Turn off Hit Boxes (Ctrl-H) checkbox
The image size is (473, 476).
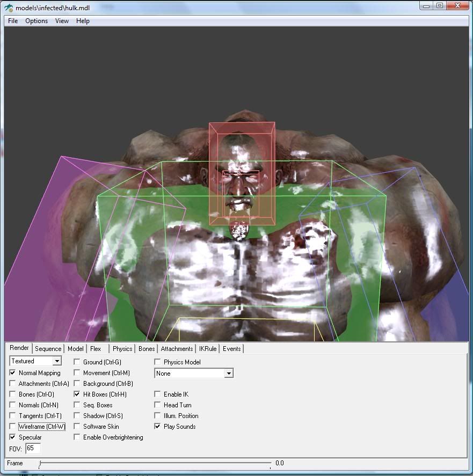click(x=77, y=394)
